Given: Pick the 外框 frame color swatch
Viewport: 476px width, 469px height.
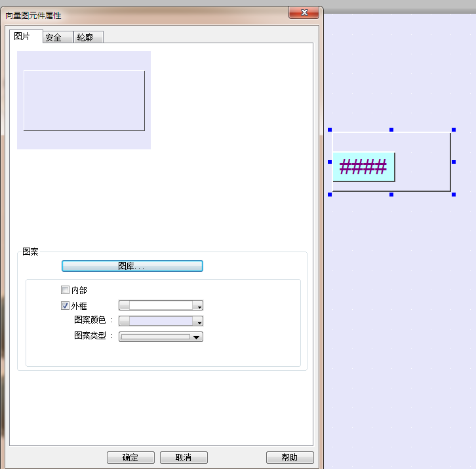Looking at the screenshot, I should [x=157, y=305].
